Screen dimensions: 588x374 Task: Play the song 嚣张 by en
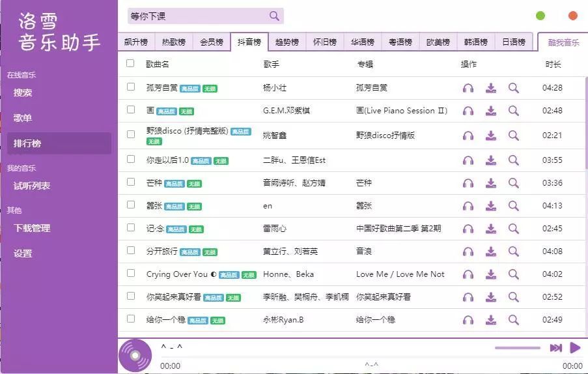tap(468, 206)
